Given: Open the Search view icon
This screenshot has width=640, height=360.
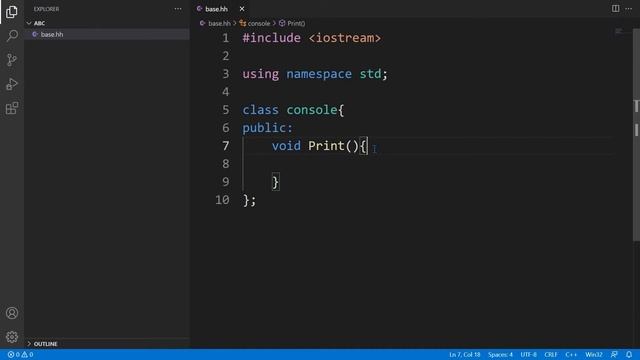Looking at the screenshot, I should (12, 36).
